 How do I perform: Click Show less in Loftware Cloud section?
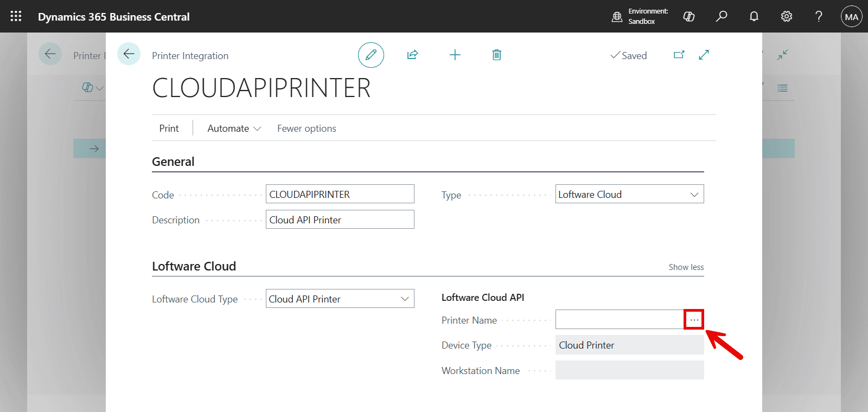pos(686,267)
